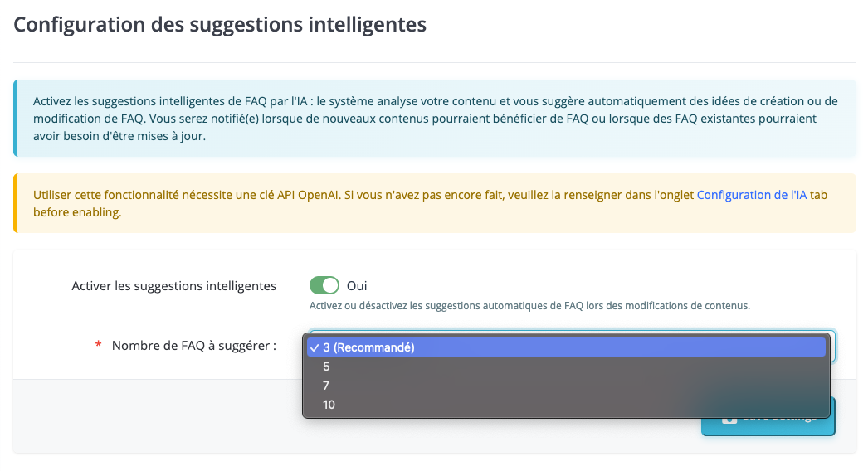Image resolution: width=868 pixels, height=471 pixels.
Task: Select 10 as number of FAQs
Action: (329, 405)
